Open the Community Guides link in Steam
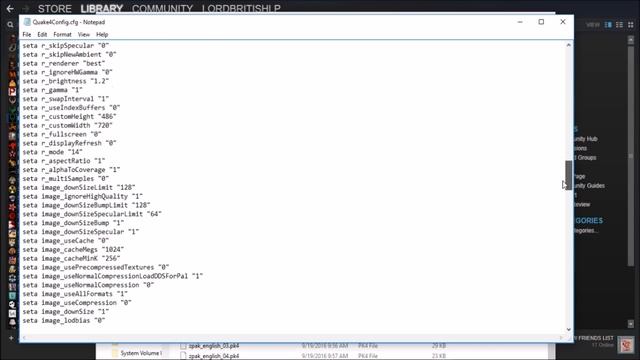Screen dimensions: 640x360 [589, 186]
